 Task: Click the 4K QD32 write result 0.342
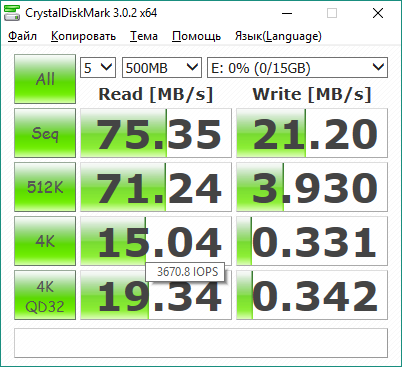point(312,295)
